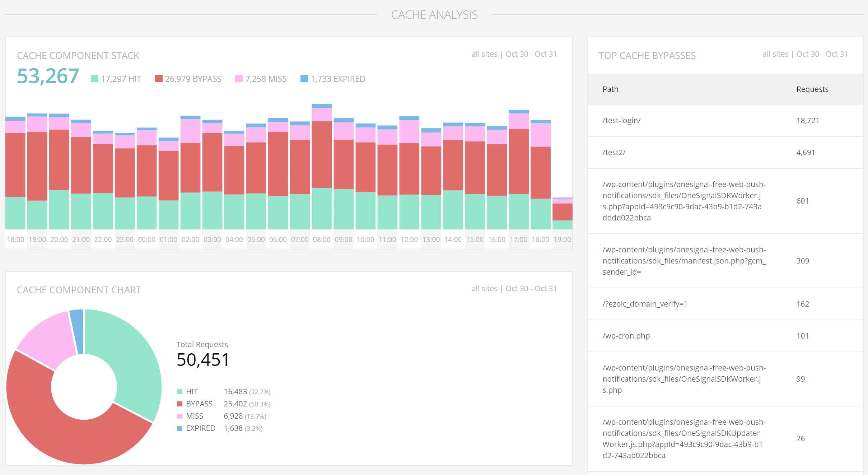Select the /wp-cron.php bypass entry
The height and width of the screenshot is (475, 868).
click(x=626, y=336)
